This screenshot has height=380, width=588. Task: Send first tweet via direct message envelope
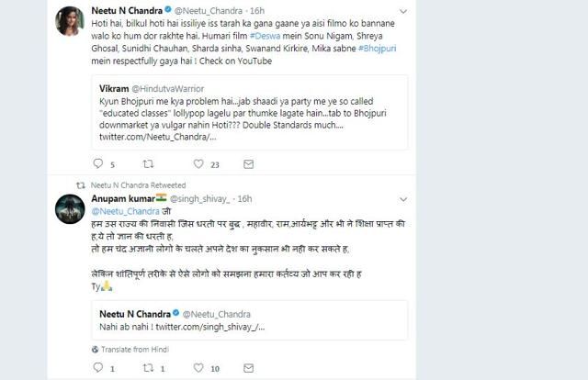[x=249, y=164]
